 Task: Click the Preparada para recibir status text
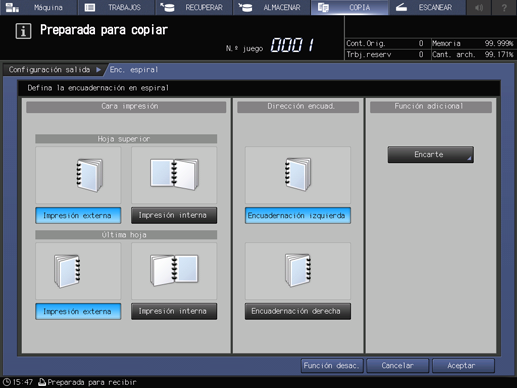92,382
